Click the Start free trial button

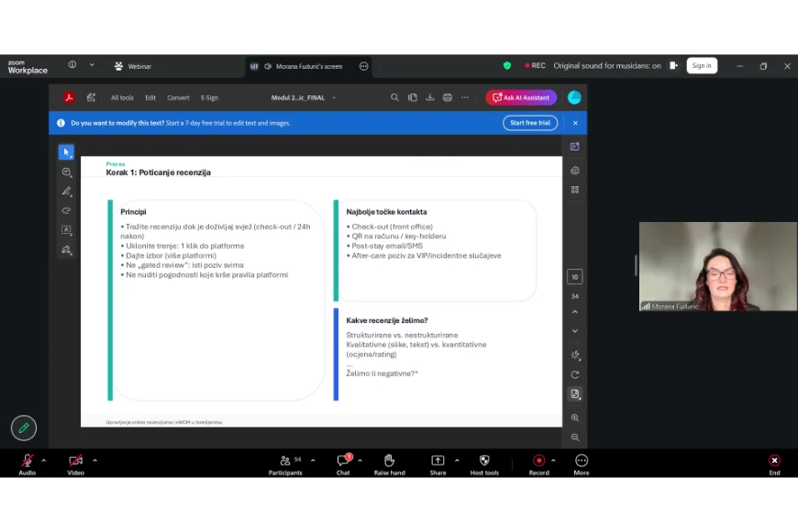530,123
